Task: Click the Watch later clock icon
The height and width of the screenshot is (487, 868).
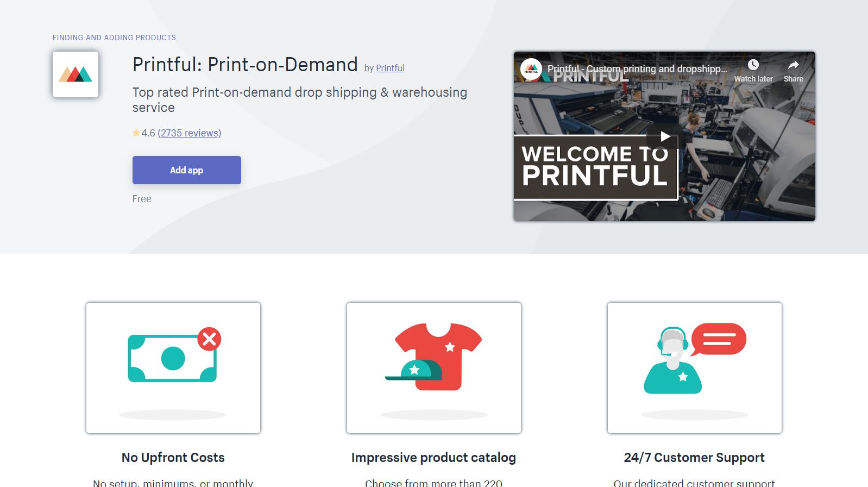Action: coord(753,65)
